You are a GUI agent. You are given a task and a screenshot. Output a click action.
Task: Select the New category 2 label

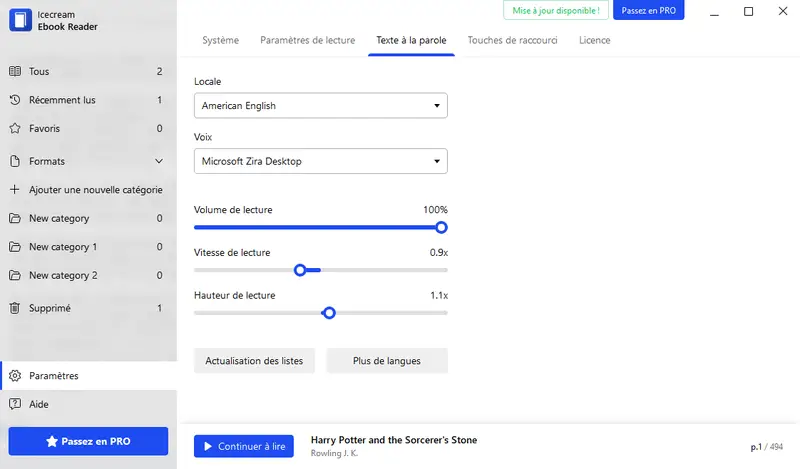click(x=63, y=276)
